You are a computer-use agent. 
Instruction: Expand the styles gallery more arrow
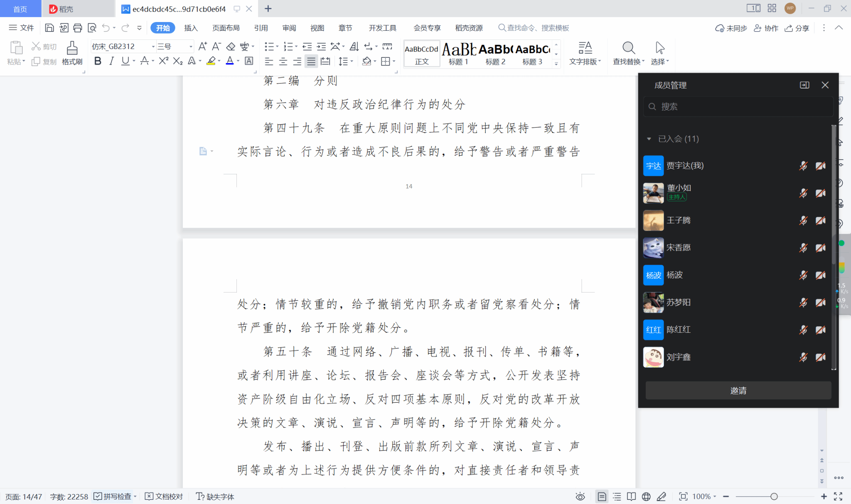pyautogui.click(x=556, y=64)
